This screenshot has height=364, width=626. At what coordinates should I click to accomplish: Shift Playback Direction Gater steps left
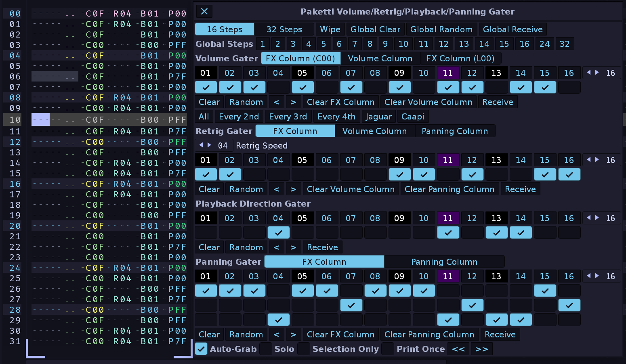pyautogui.click(x=277, y=247)
